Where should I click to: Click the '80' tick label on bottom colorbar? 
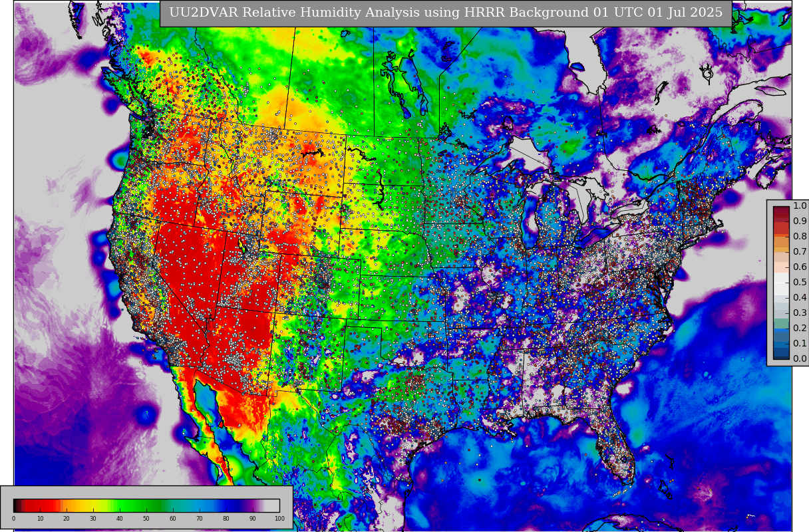point(226,518)
